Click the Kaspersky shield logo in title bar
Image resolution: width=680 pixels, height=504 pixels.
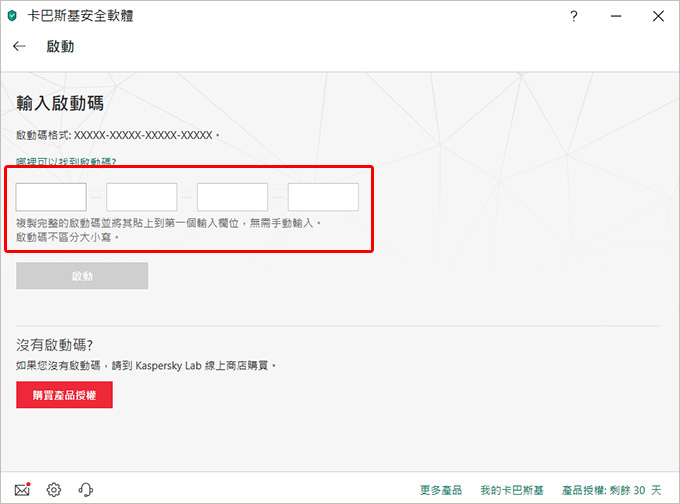pos(12,16)
